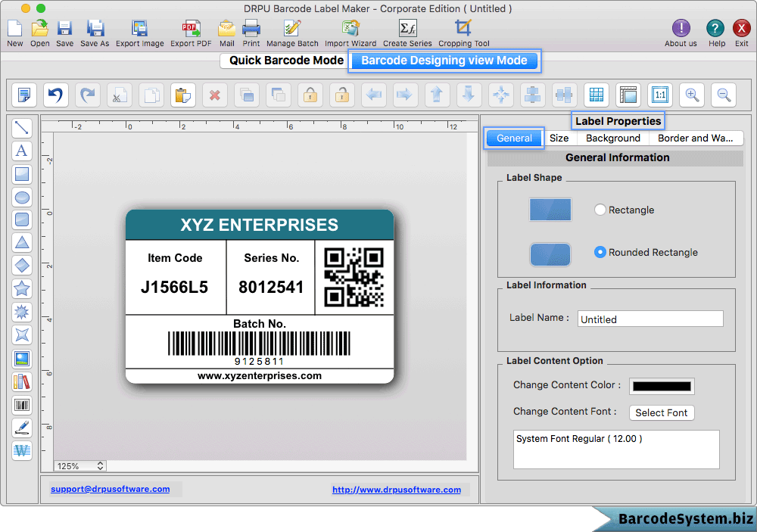
Task: Open the Size tab
Action: (559, 138)
